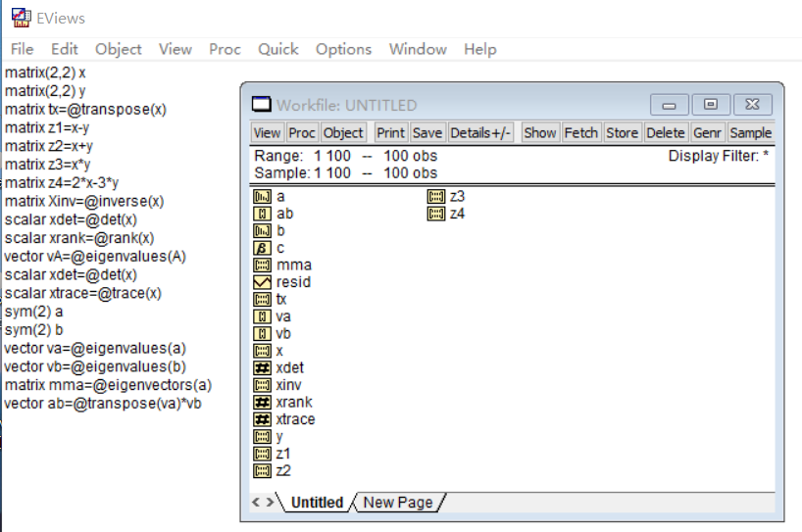Click the Print button
The width and height of the screenshot is (802, 532).
(391, 133)
